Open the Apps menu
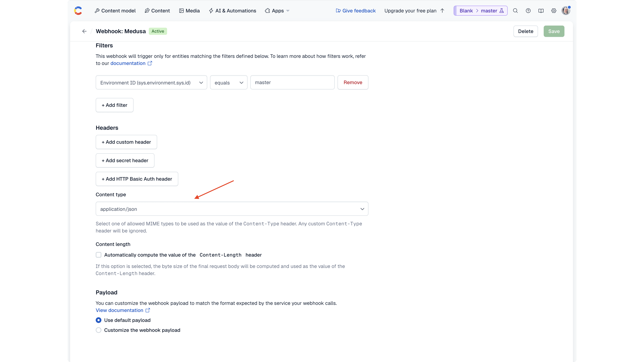Viewport: 644px width, 362px height. pos(277,10)
